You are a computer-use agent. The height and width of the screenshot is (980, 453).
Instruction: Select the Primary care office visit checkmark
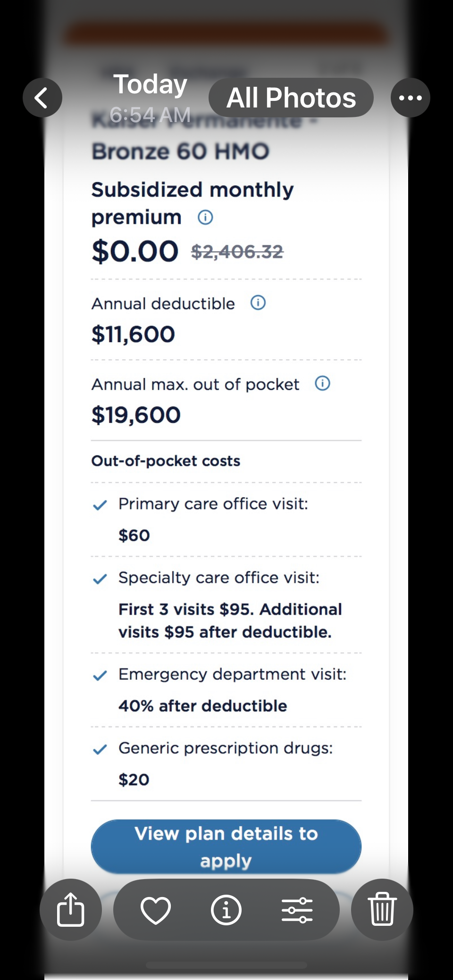click(x=100, y=505)
